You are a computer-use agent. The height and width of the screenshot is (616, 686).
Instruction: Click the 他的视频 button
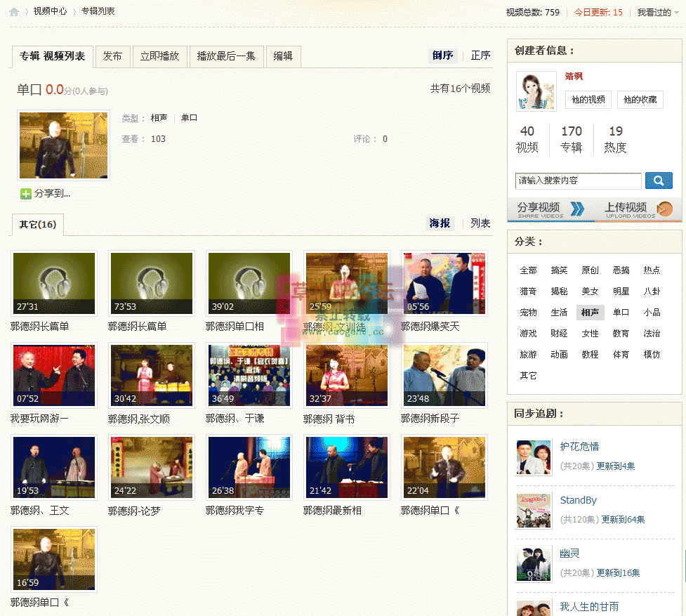[588, 100]
